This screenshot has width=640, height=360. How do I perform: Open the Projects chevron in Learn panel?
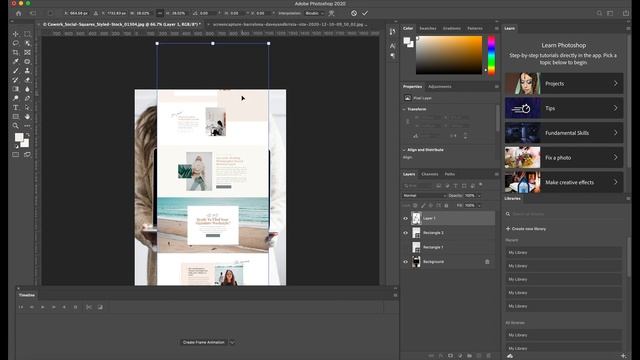(x=616, y=83)
